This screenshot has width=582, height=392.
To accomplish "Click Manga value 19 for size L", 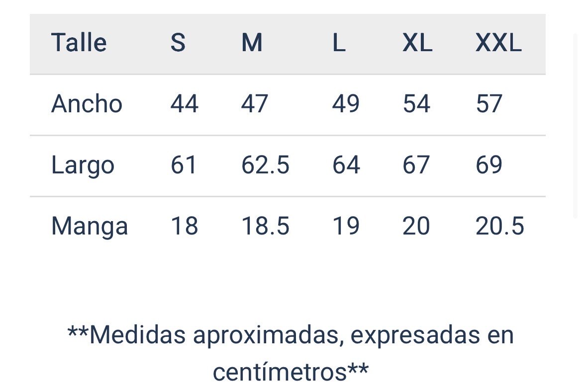I will coord(346,226).
